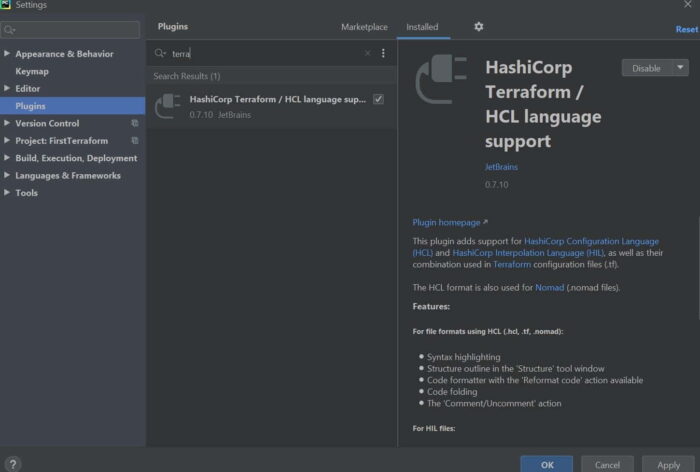Click the 'For HIL files:' heading
The height and width of the screenshot is (472, 700).
coord(434,428)
